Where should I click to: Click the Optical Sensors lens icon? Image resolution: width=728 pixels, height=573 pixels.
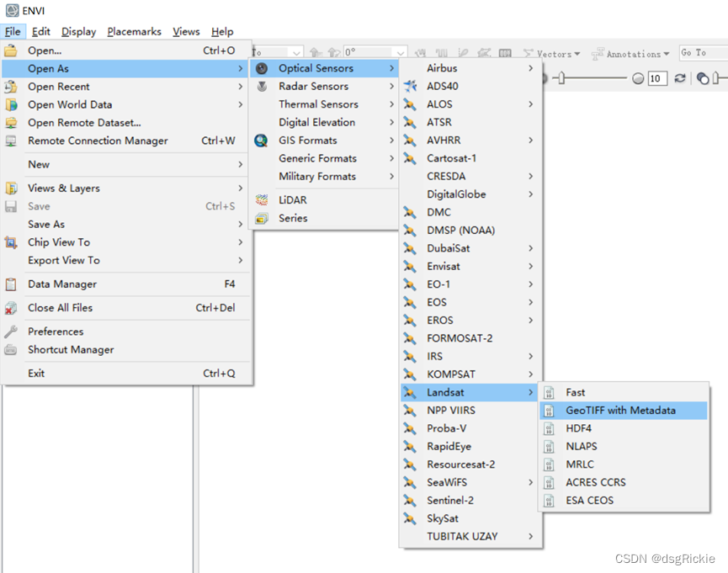point(262,68)
